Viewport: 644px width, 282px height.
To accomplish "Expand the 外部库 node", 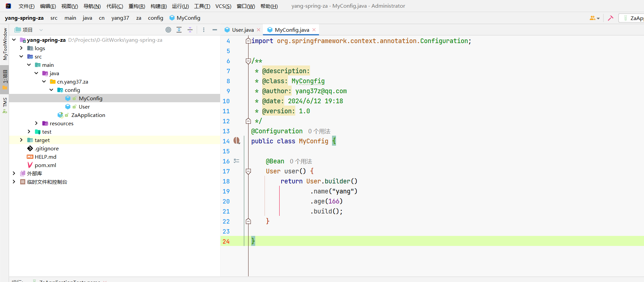I will [x=14, y=173].
